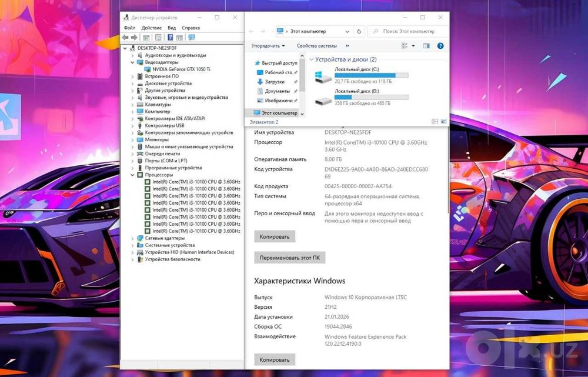Click Копировать under Windows specifications
588x377 pixels.
pyautogui.click(x=275, y=360)
